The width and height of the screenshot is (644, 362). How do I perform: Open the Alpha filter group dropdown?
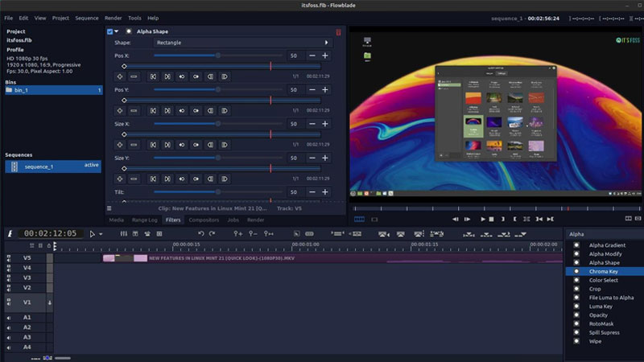(604, 234)
